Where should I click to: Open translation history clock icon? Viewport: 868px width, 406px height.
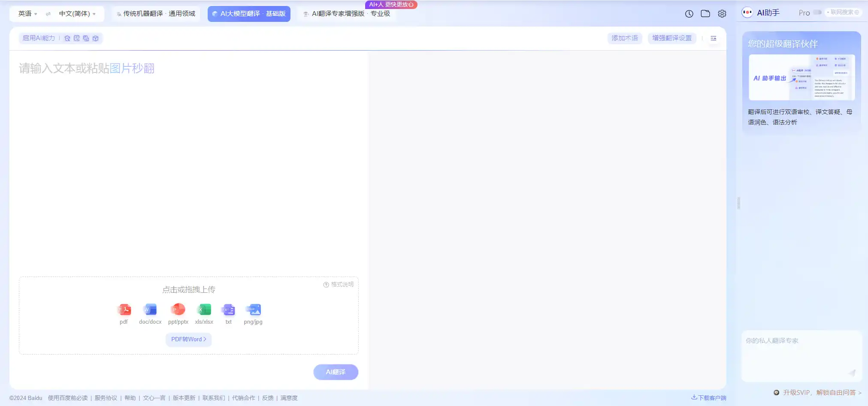point(689,14)
